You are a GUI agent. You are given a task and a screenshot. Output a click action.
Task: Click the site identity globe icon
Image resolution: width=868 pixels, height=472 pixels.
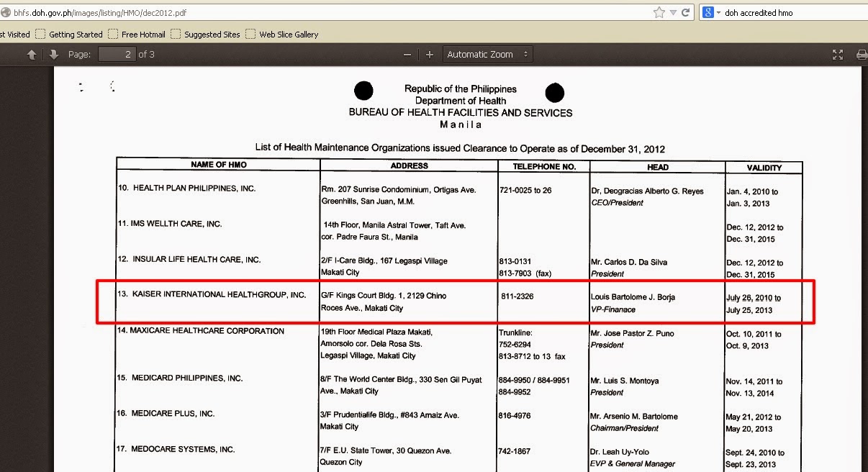click(6, 12)
